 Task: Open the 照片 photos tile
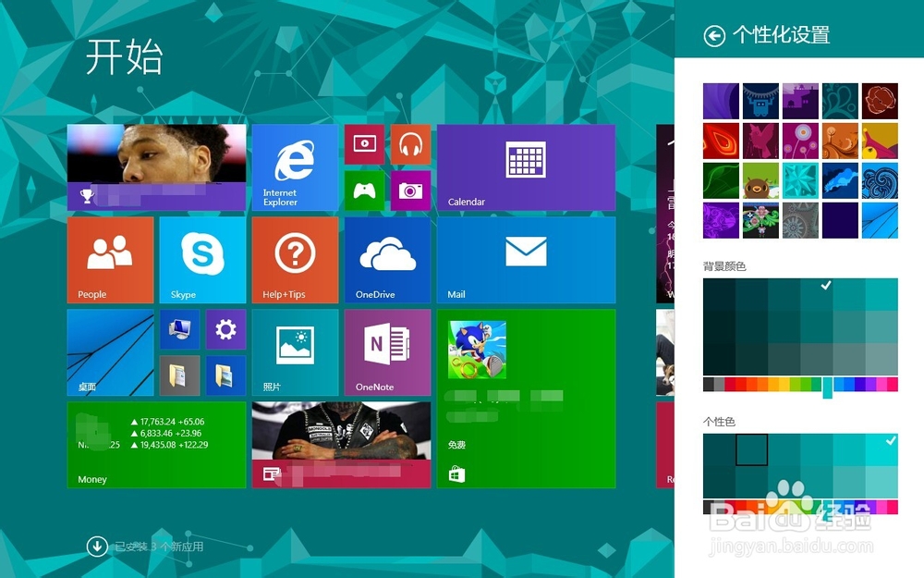(294, 352)
